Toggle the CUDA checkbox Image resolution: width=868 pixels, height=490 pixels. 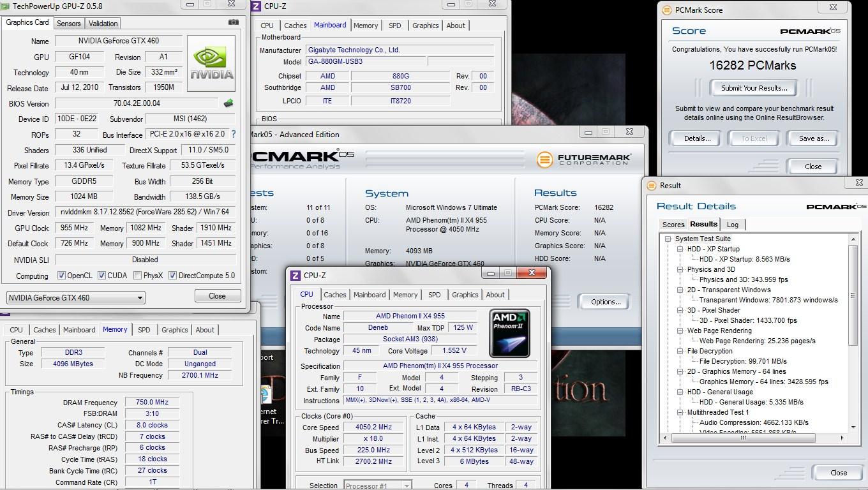click(101, 276)
